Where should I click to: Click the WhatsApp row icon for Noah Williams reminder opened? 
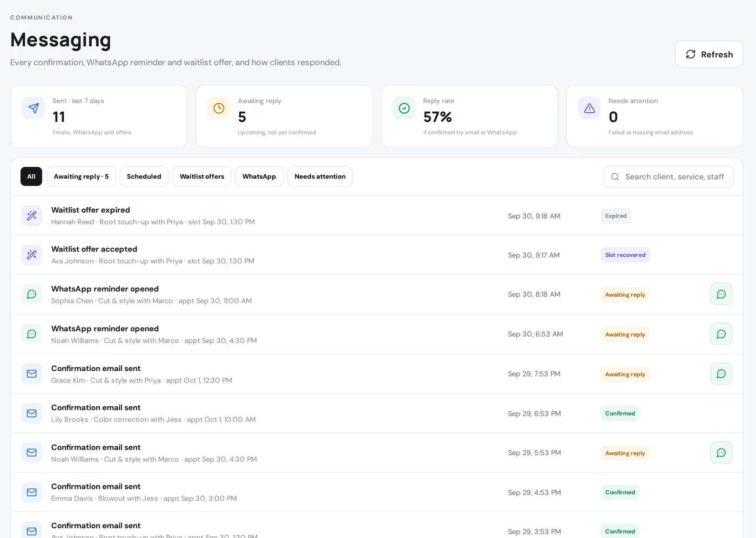coord(32,334)
